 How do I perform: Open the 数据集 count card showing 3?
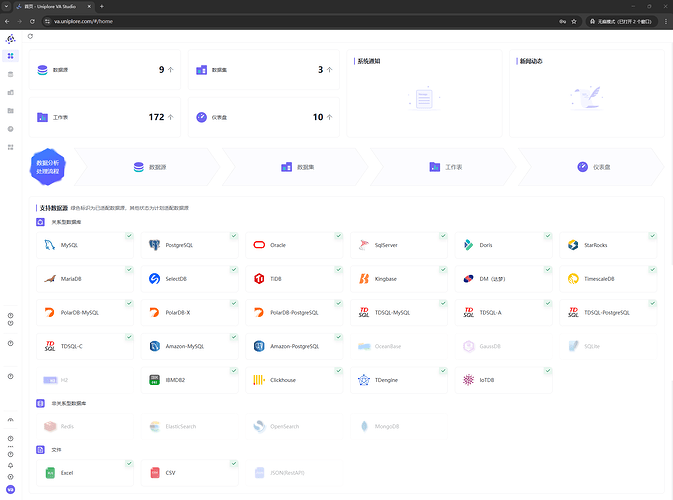(264, 70)
